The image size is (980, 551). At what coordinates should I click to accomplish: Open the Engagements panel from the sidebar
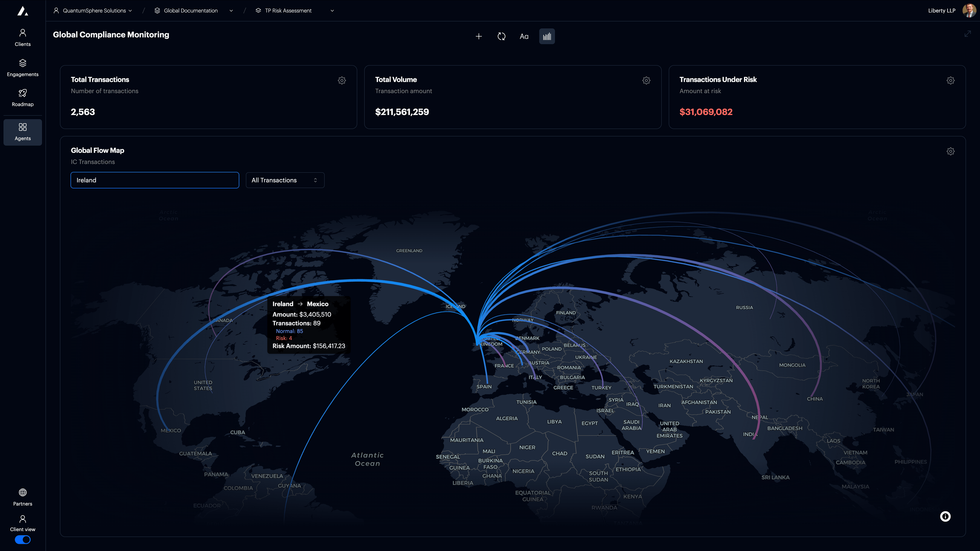pos(22,67)
